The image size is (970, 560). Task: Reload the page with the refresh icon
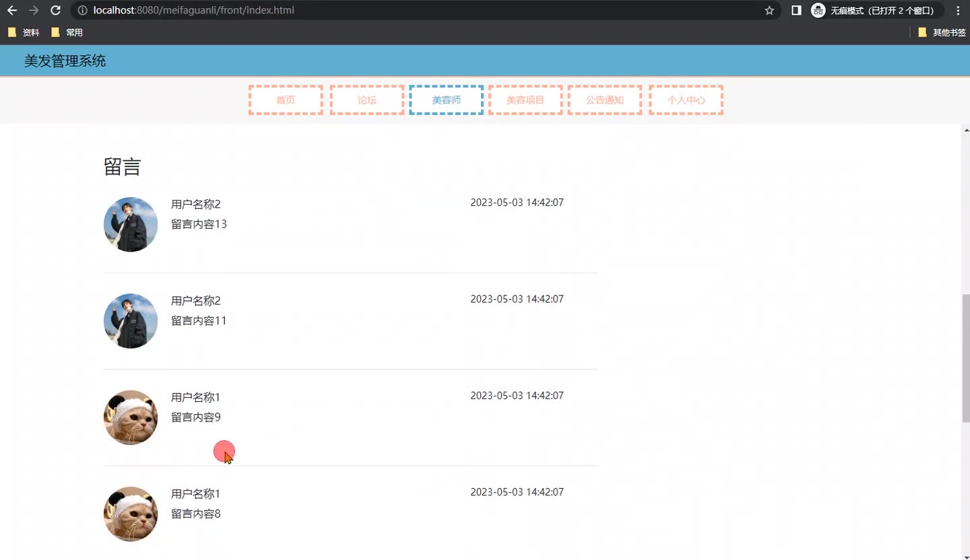coord(56,10)
